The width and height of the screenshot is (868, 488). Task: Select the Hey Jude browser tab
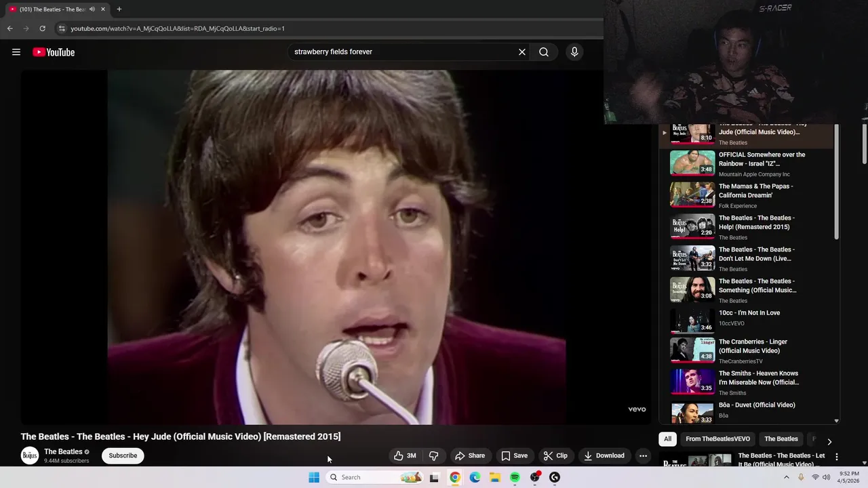click(x=52, y=9)
